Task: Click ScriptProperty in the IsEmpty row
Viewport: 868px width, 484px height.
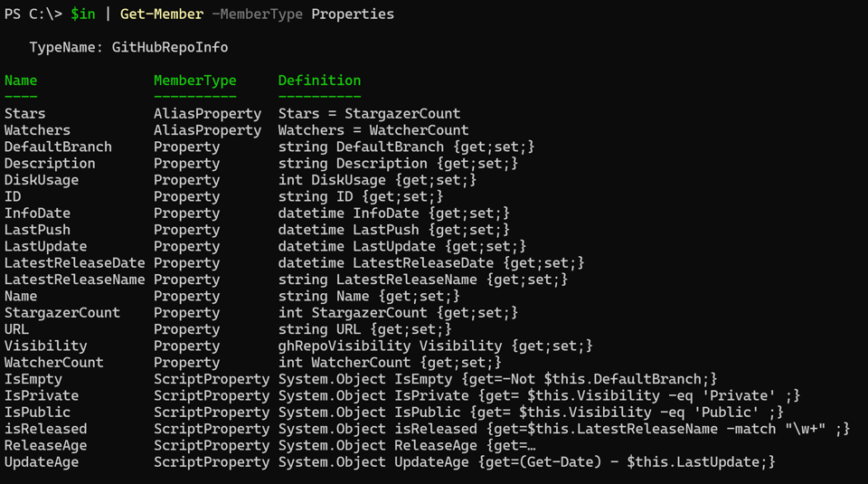Action: (x=212, y=380)
